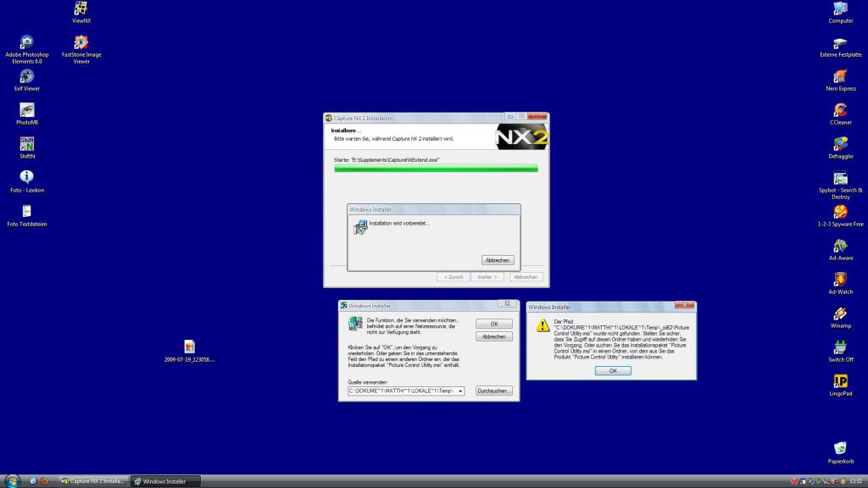The image size is (868, 488).
Task: Click OK in the path warning dialog
Action: 613,371
